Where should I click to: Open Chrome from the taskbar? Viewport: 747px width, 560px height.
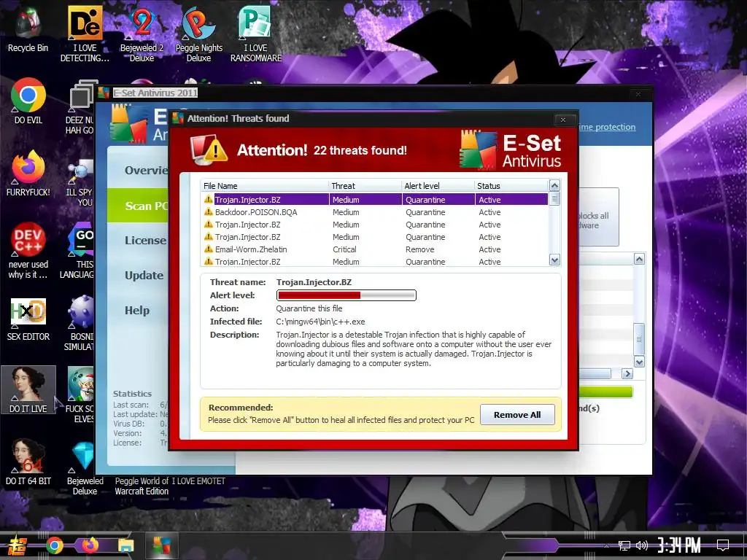54,545
